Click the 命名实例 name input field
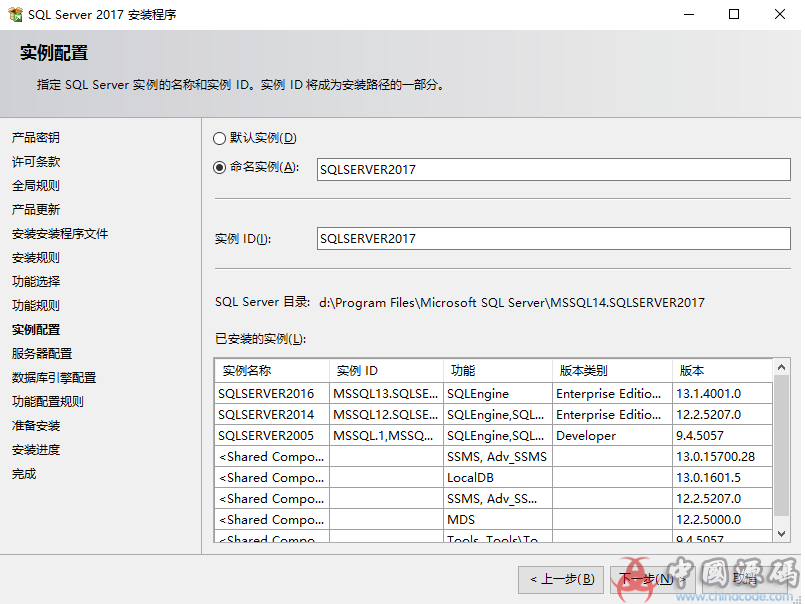Image resolution: width=805 pixels, height=604 pixels. (553, 169)
